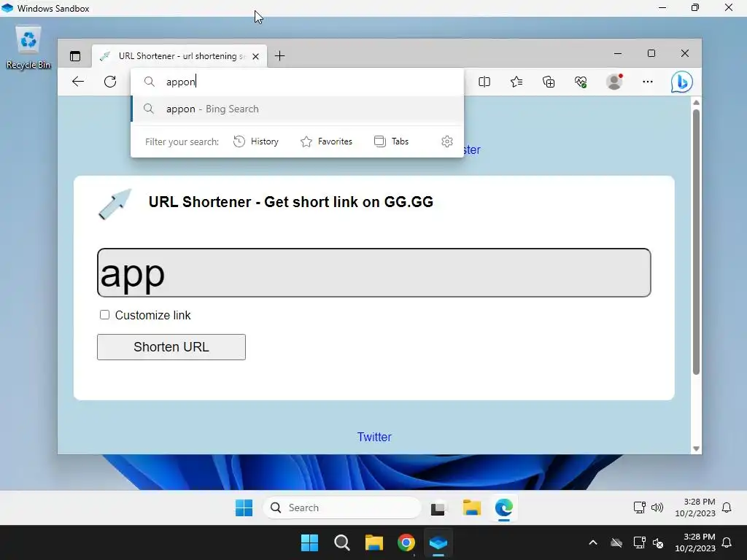Filter search by Tabs
This screenshot has width=747, height=560.
[392, 141]
